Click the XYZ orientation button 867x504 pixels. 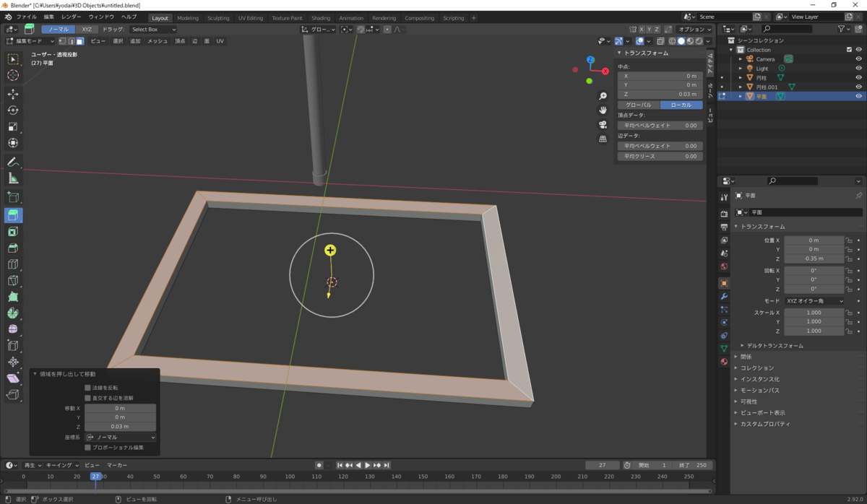pyautogui.click(x=87, y=30)
